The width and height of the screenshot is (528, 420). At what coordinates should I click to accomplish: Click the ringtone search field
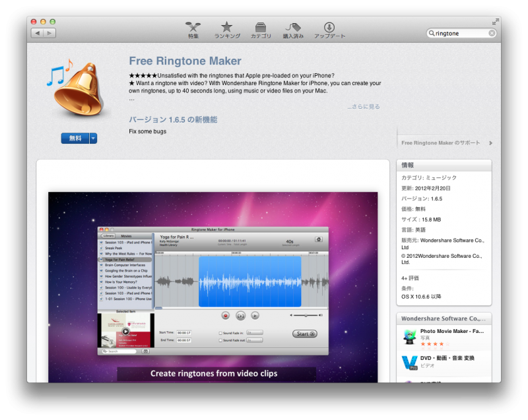click(461, 33)
